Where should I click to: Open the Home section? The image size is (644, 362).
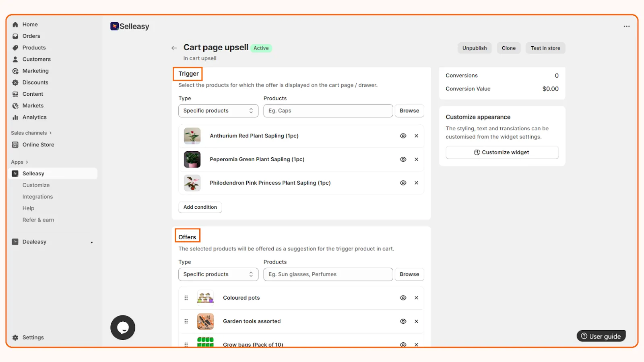pos(29,24)
